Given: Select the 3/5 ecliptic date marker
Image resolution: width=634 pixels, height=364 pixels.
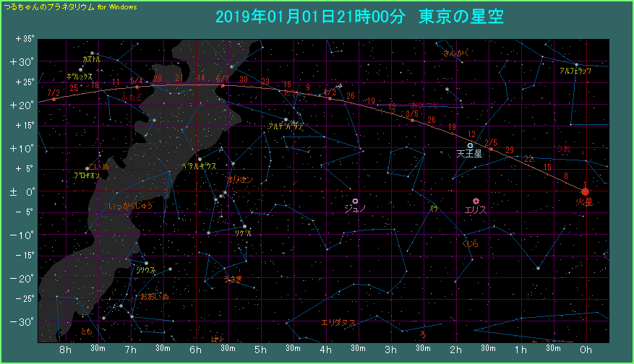Looking at the screenshot, I should (412, 120).
